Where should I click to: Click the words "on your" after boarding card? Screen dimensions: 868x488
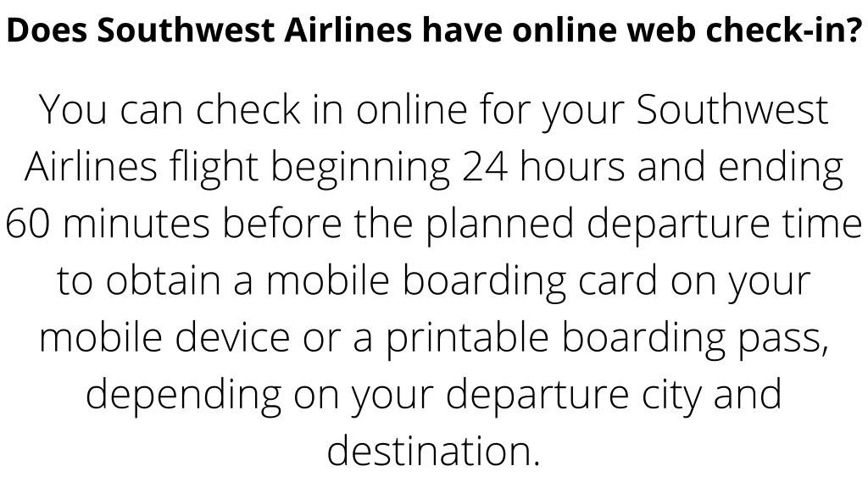pos(741,283)
